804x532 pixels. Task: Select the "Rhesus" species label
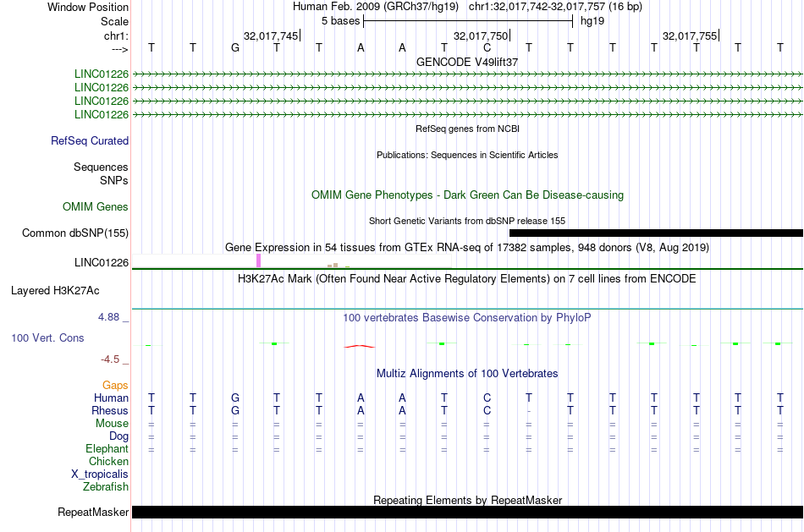click(x=110, y=411)
